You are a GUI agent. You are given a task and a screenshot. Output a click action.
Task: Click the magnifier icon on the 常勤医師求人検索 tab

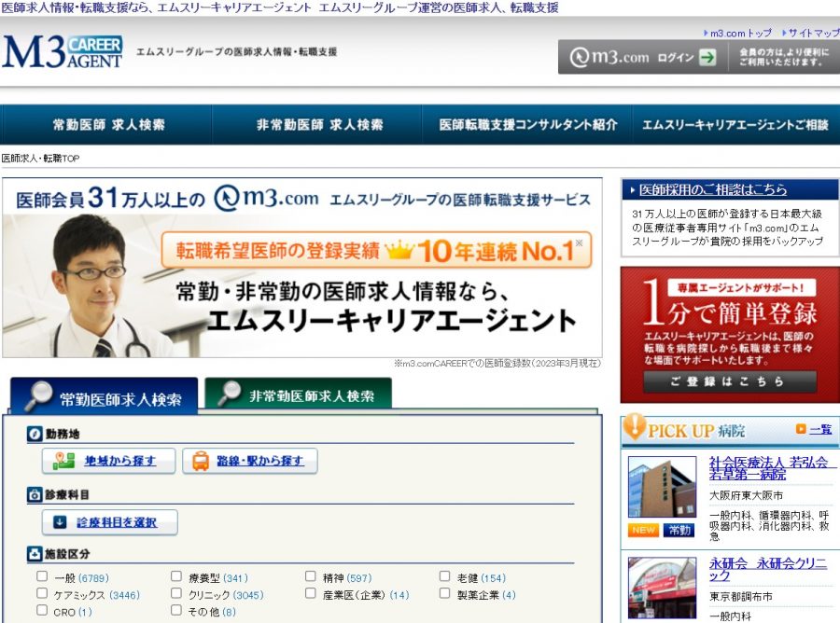(36, 395)
